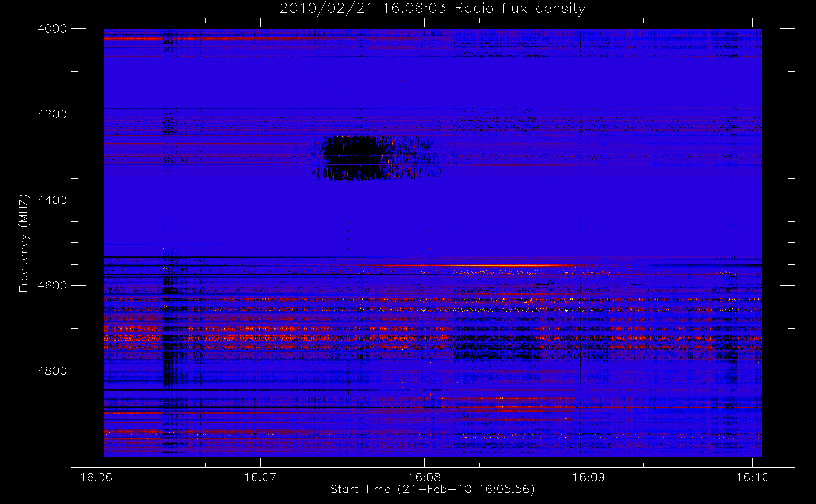Click the 16:07 time tick label
This screenshot has width=816, height=504.
260,477
